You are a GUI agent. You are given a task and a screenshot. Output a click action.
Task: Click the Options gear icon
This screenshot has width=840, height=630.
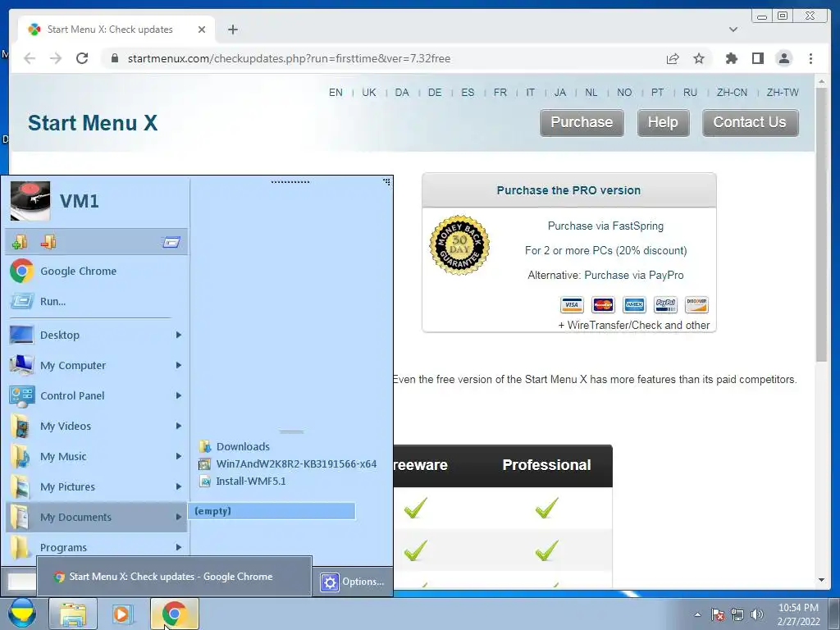330,582
